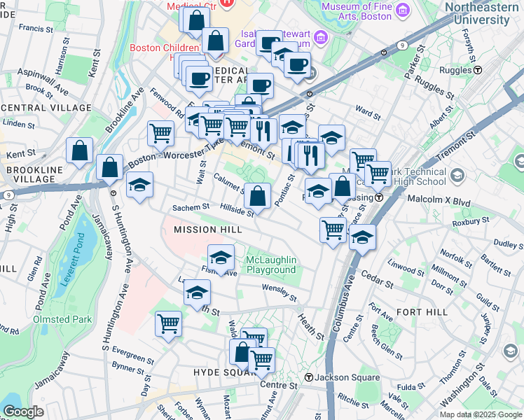Select the shopping bag marker at Brookline Village
This screenshot has width=524, height=420.
coord(110,168)
